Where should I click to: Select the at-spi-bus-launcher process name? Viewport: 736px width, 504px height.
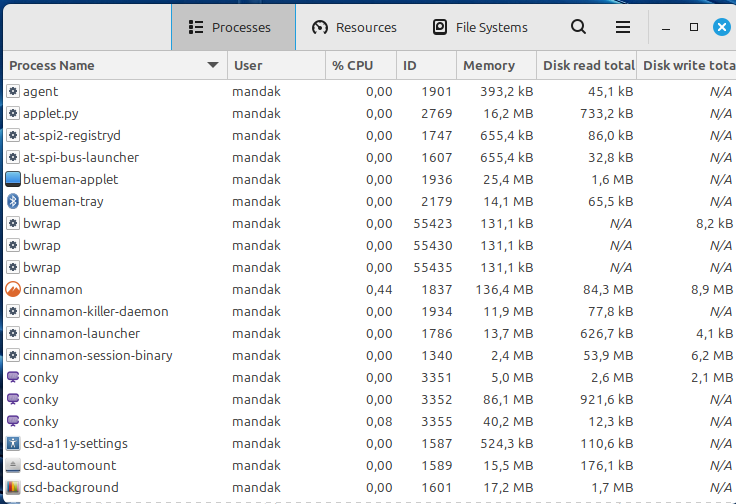click(x=81, y=158)
